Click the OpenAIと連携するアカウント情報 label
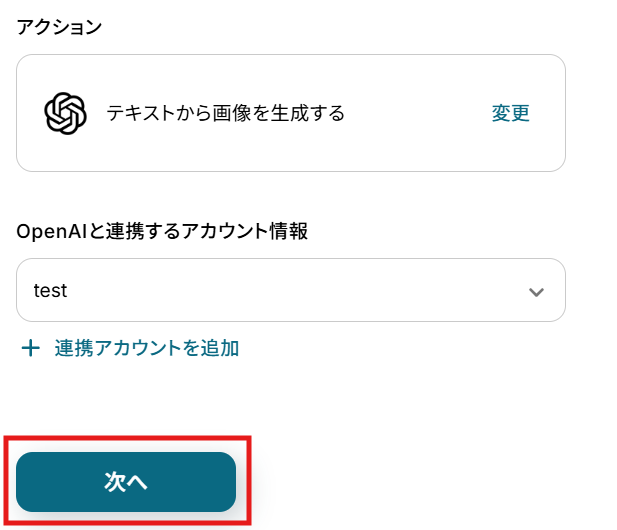Image resolution: width=617 pixels, height=530 pixels. [x=162, y=231]
